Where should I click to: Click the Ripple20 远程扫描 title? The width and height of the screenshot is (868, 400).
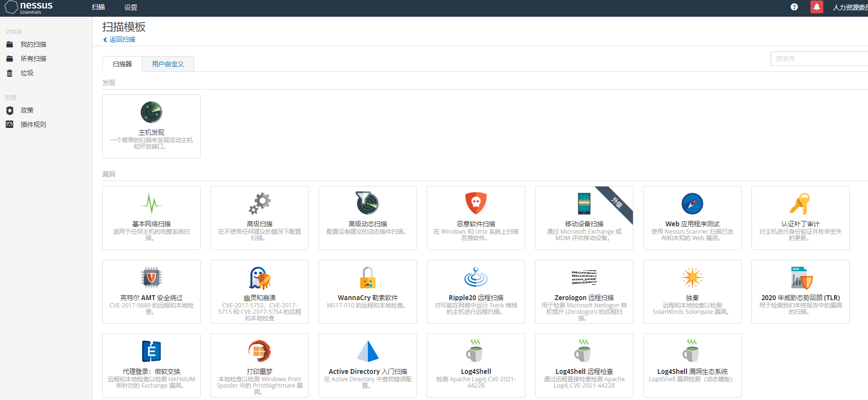(476, 298)
